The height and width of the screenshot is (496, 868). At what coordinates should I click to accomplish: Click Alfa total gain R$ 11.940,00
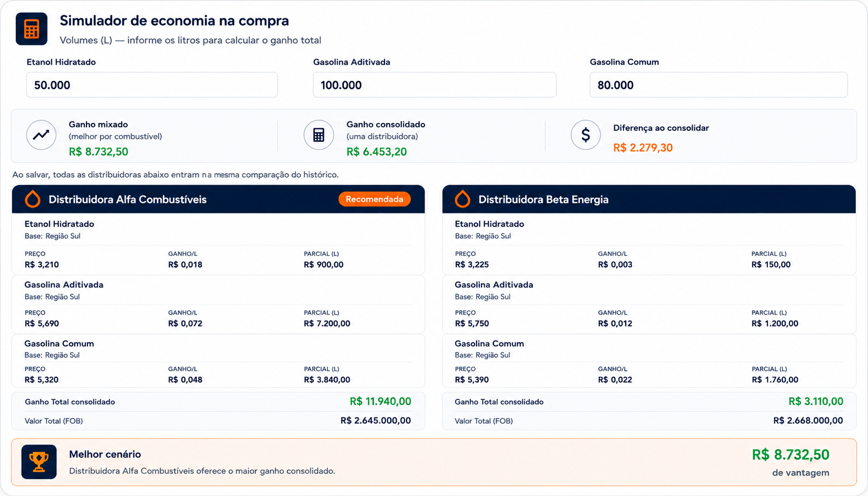point(380,401)
